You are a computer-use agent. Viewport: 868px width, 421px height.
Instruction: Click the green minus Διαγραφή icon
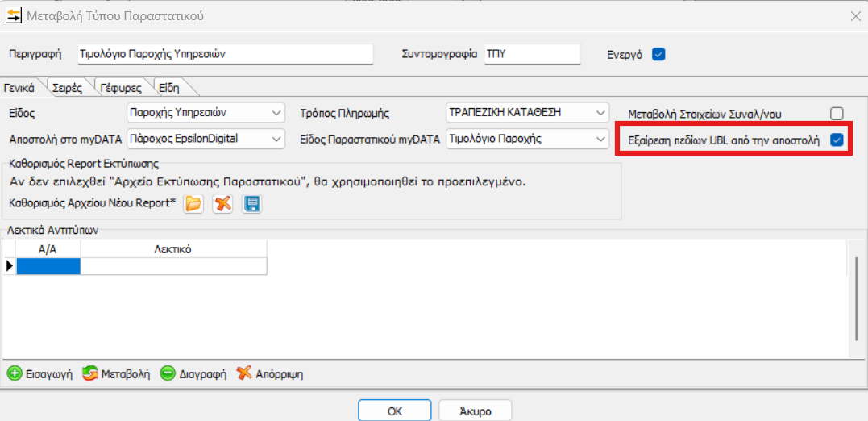click(168, 373)
